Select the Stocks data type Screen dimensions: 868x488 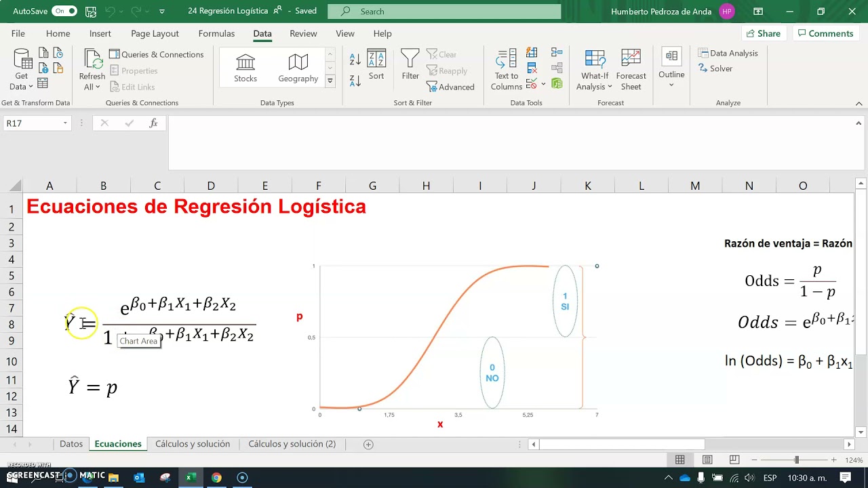(x=245, y=68)
